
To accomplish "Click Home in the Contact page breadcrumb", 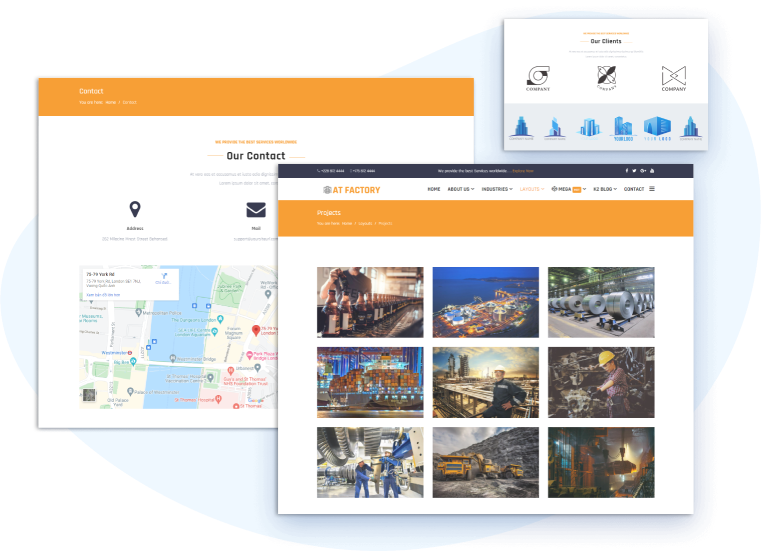I will tap(111, 102).
